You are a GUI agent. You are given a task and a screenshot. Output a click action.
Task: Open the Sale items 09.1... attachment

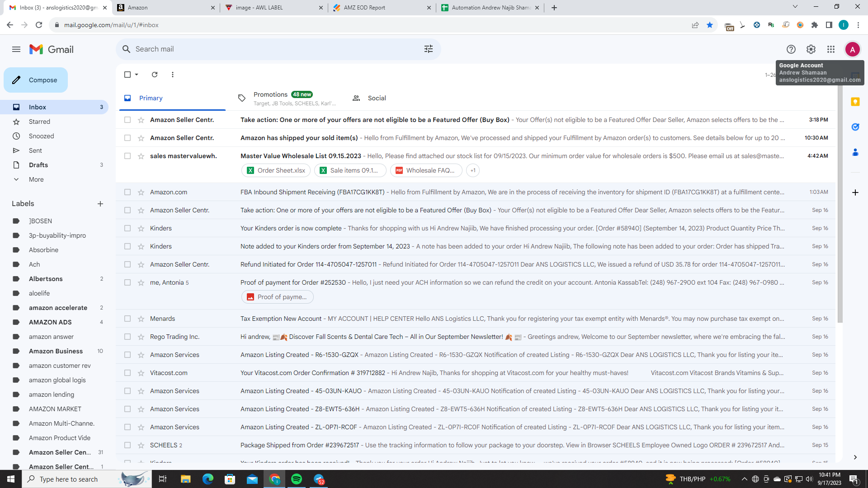coord(350,170)
